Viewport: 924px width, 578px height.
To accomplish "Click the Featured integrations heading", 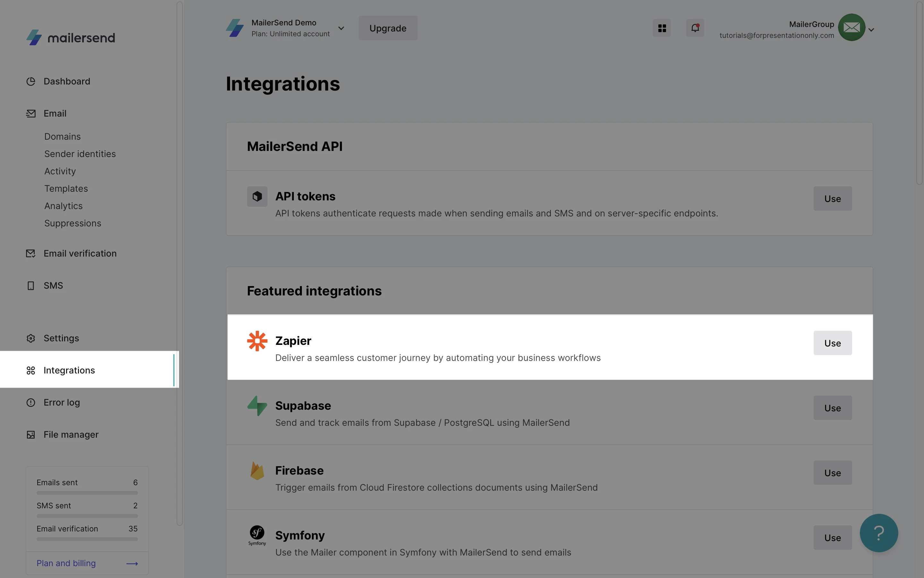I will point(314,291).
